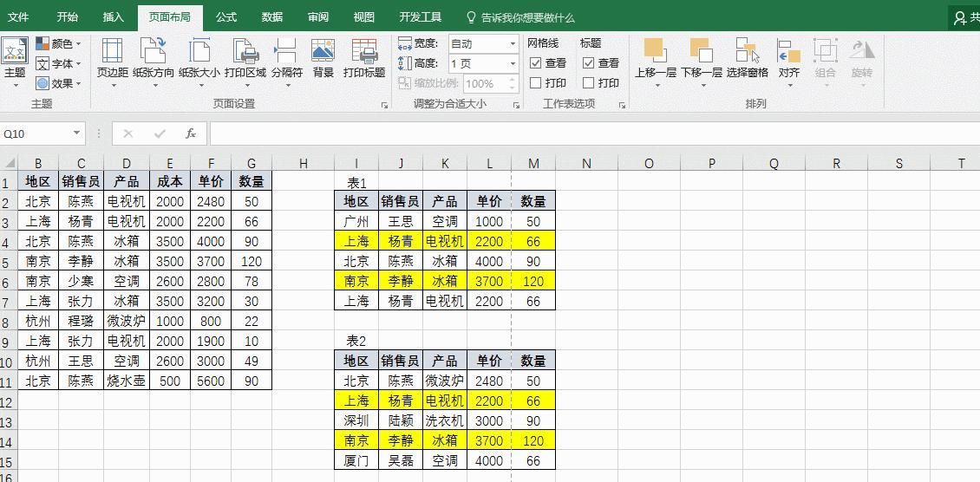Click the formula bar input area
This screenshot has width=980, height=482.
(x=594, y=134)
